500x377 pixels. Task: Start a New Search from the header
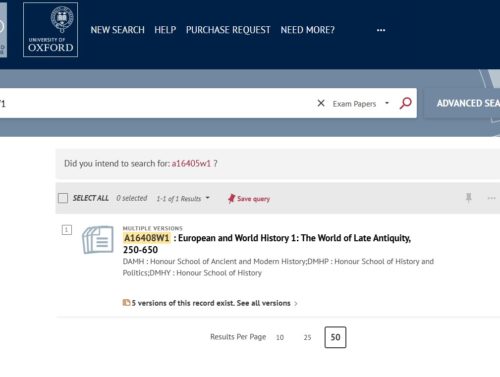click(x=117, y=30)
